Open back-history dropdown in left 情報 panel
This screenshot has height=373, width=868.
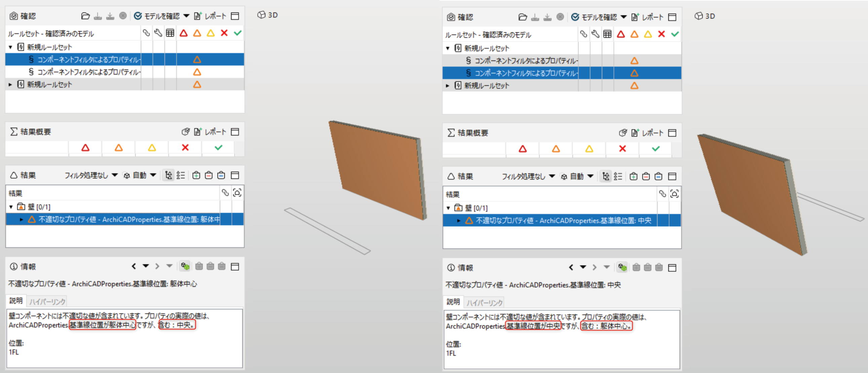tap(146, 266)
